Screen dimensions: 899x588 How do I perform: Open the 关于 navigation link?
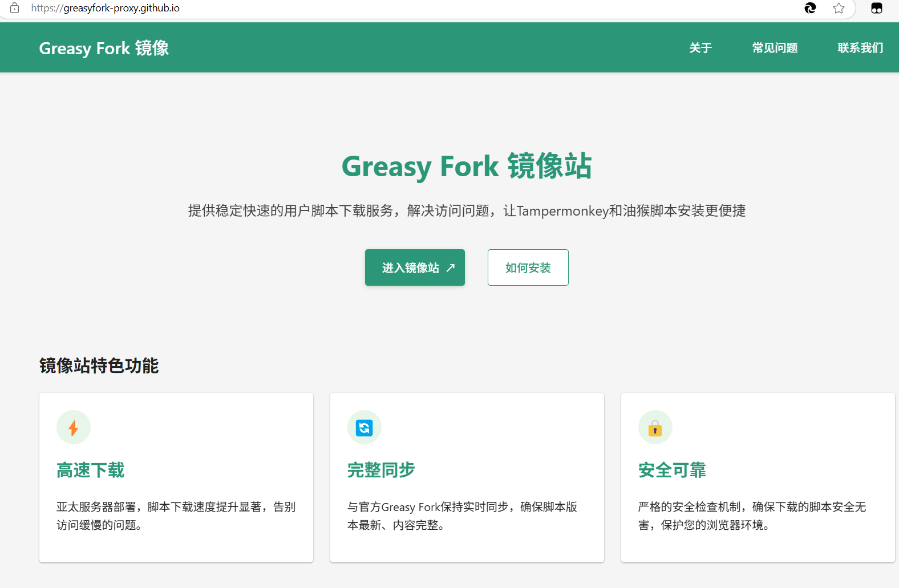[700, 48]
